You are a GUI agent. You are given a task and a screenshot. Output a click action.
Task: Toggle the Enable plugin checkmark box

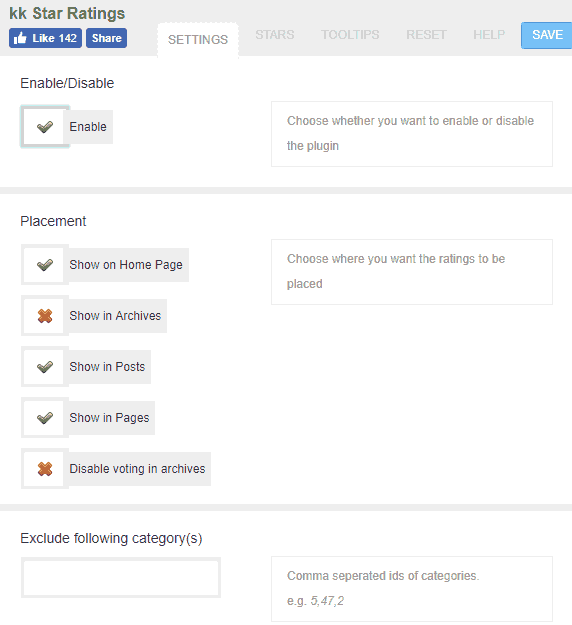click(x=45, y=127)
